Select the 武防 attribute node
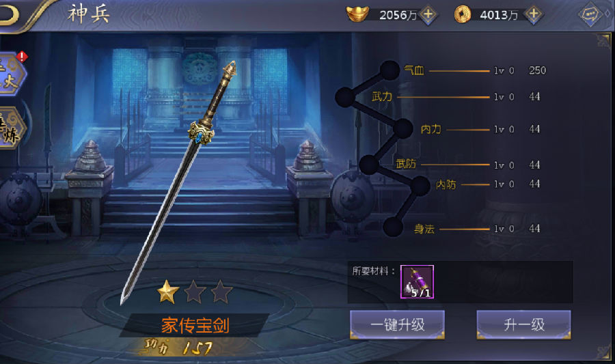The height and width of the screenshot is (364, 615). 369,165
